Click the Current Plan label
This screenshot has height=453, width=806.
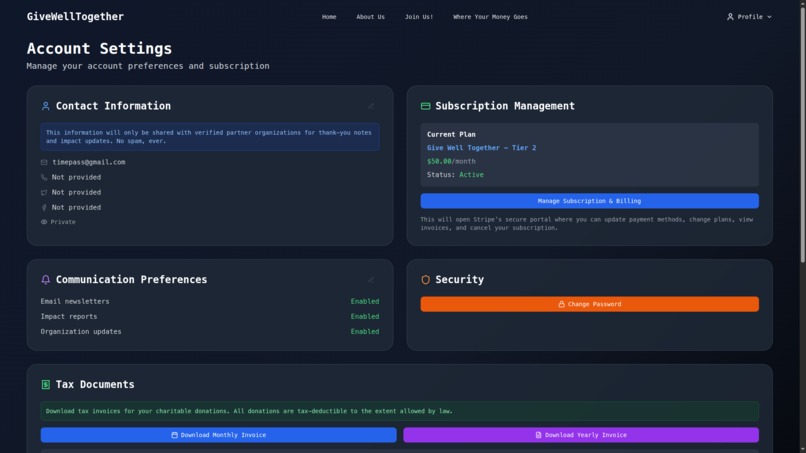click(451, 134)
